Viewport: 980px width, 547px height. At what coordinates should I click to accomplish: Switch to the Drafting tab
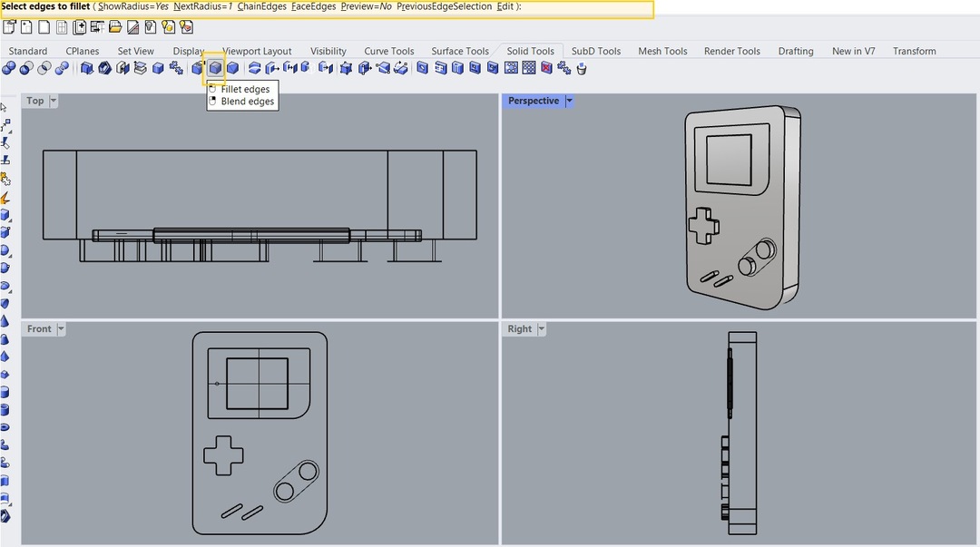(796, 52)
